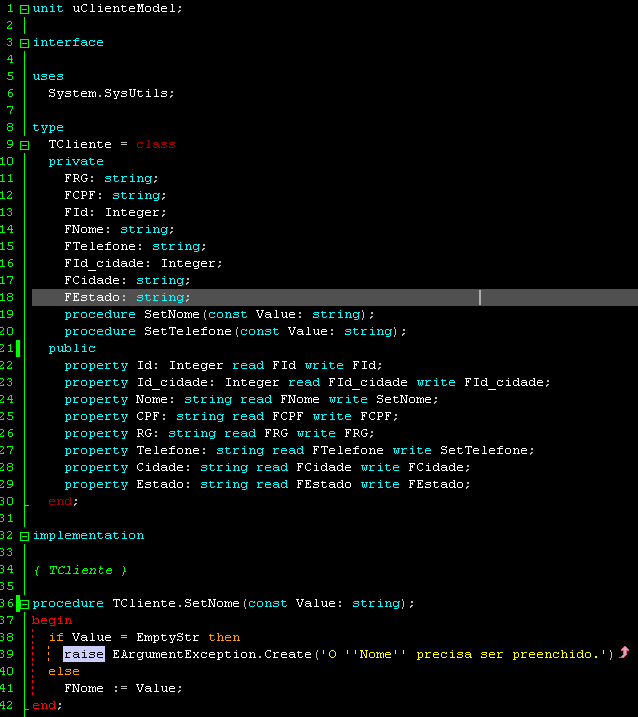Click 'SetTelefone' in the private procedure declaration

(188, 331)
